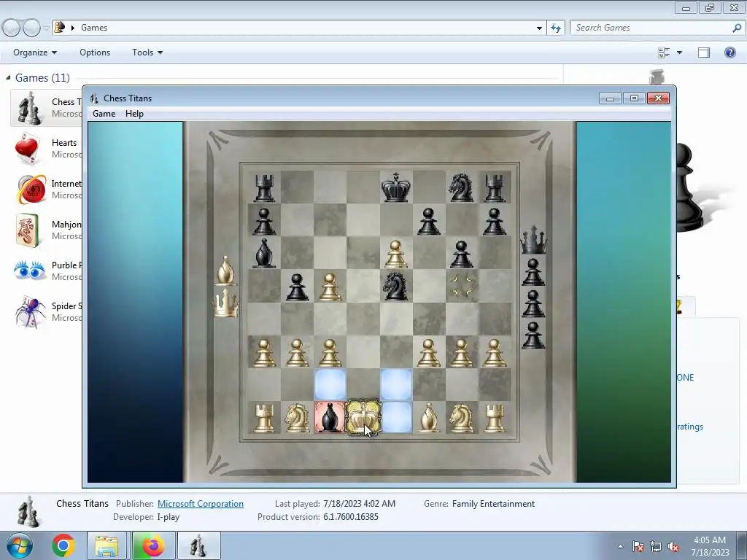Open the Microsoft Corporation publisher link

(x=200, y=504)
